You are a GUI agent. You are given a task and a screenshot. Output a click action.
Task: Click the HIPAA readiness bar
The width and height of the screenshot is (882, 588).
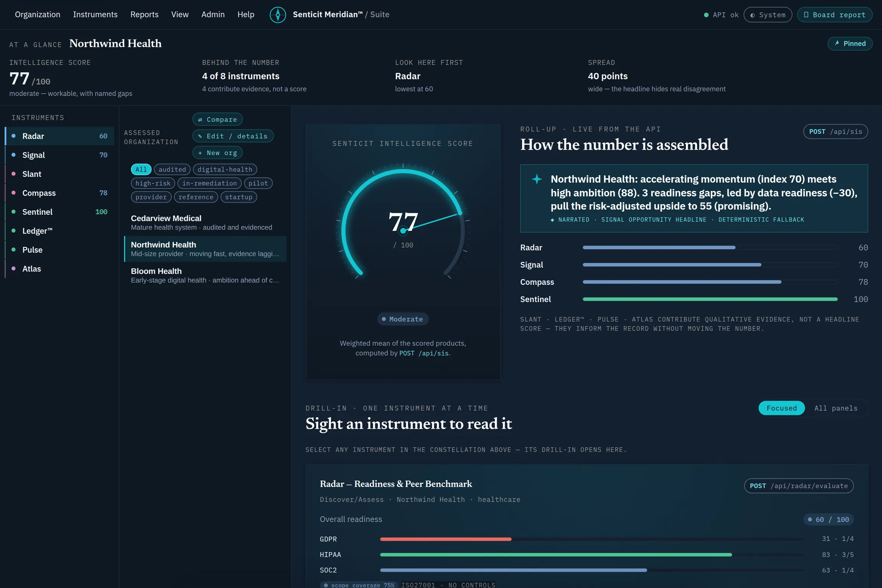click(x=591, y=554)
